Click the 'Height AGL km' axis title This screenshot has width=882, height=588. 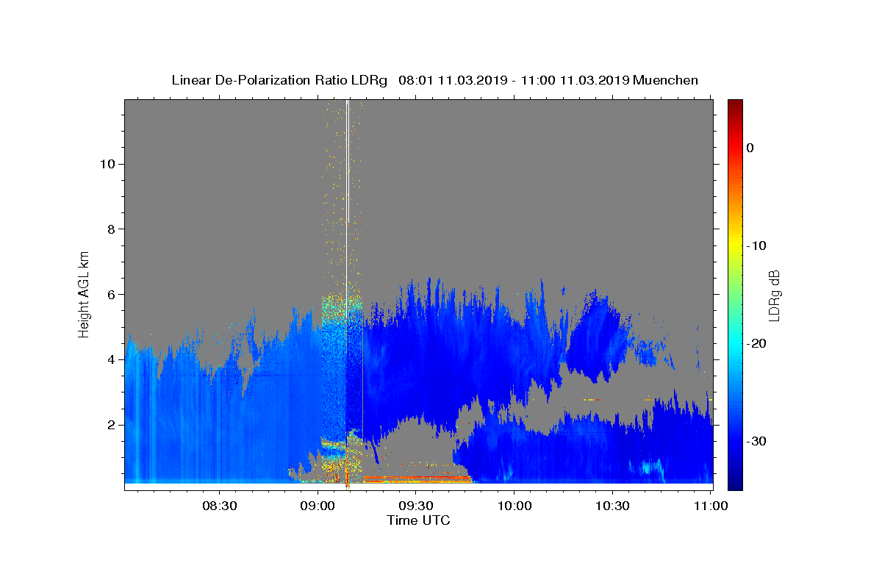tap(85, 294)
